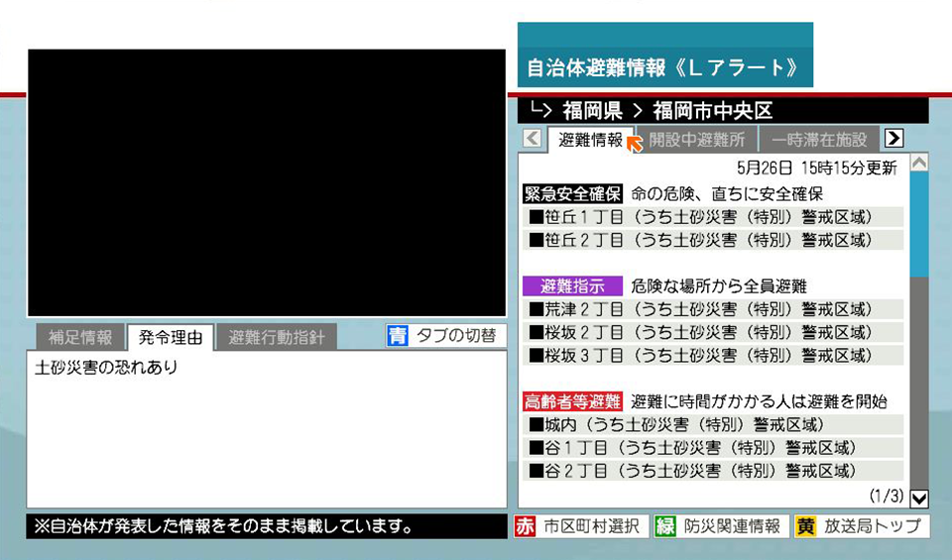Click the left tab-scroll arrow

[x=532, y=139]
